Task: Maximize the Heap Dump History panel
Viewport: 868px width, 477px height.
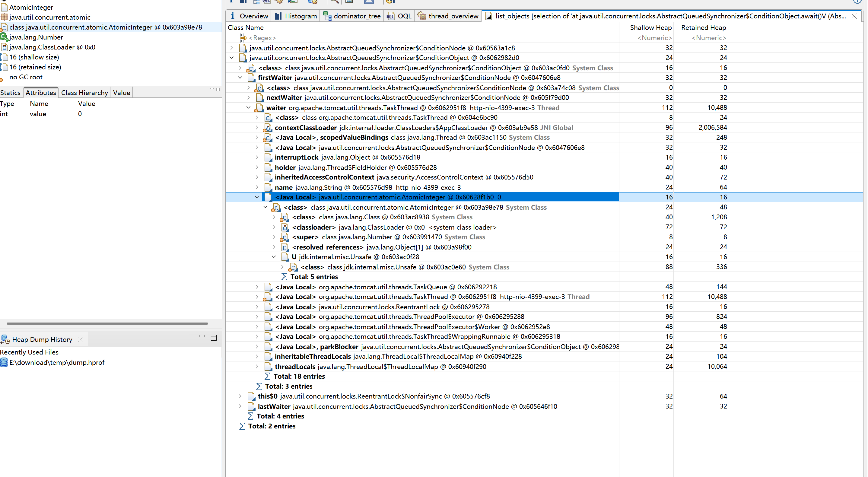Action: click(214, 338)
